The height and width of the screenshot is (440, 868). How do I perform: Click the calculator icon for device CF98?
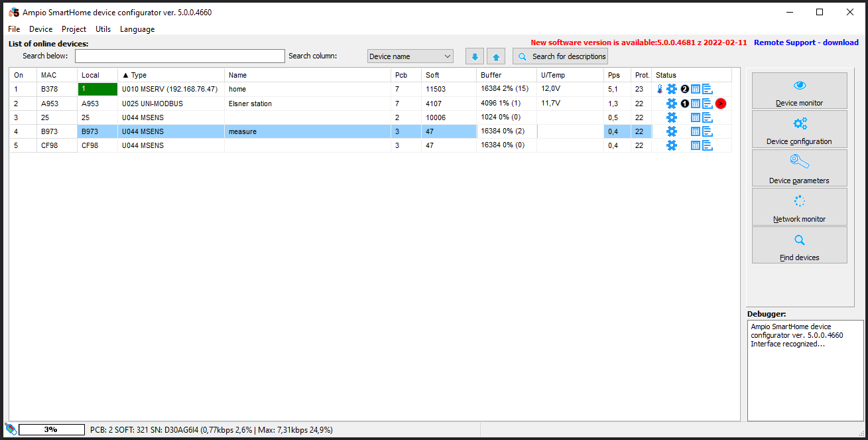[696, 145]
